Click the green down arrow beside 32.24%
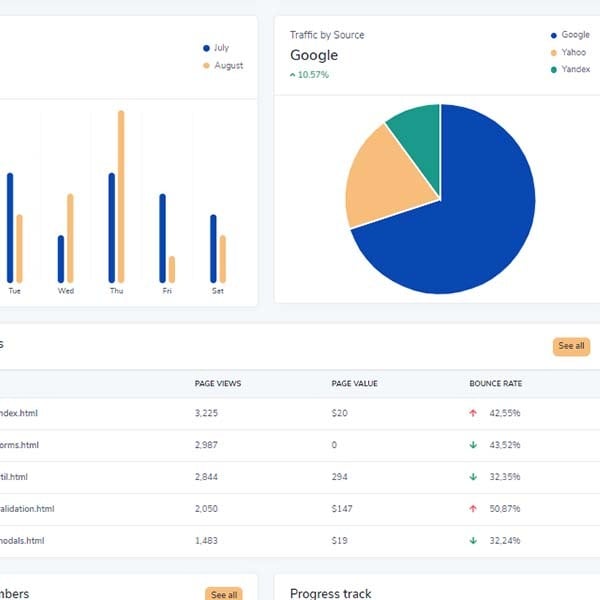The image size is (600, 600). click(473, 540)
